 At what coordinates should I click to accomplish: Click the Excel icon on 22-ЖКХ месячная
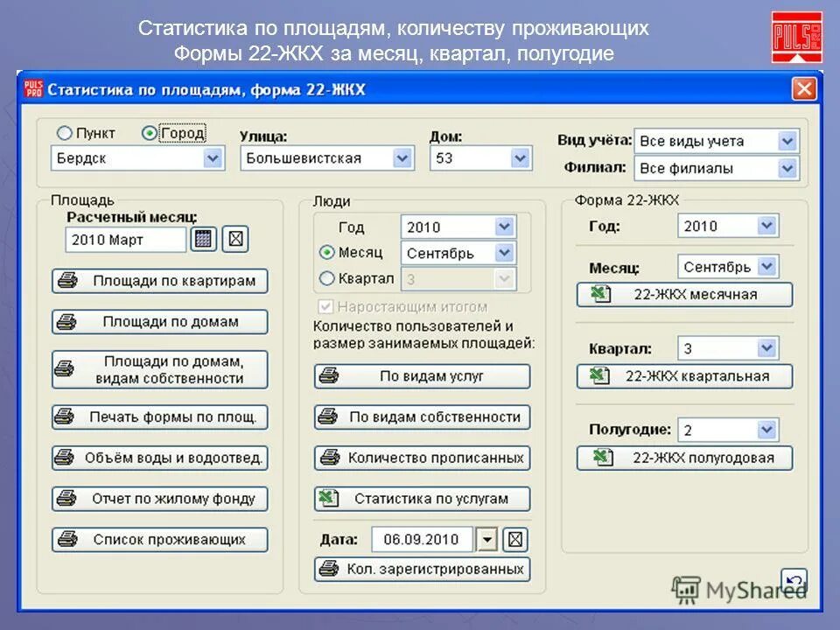coord(601,295)
